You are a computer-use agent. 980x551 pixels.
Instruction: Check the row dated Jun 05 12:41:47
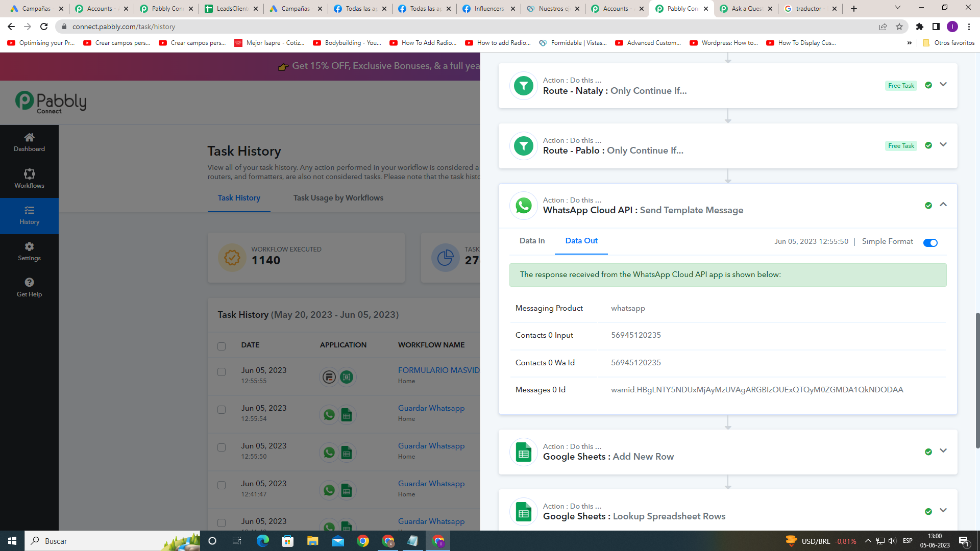pos(222,485)
